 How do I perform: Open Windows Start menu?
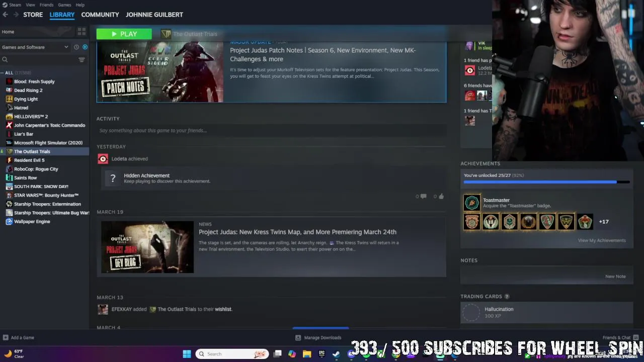pyautogui.click(x=187, y=354)
